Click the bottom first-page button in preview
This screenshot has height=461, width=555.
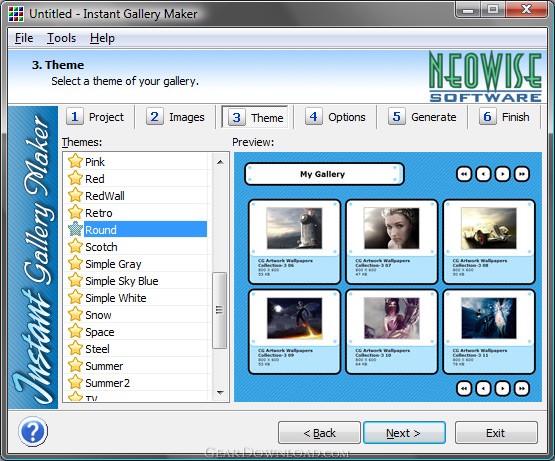tap(464, 388)
